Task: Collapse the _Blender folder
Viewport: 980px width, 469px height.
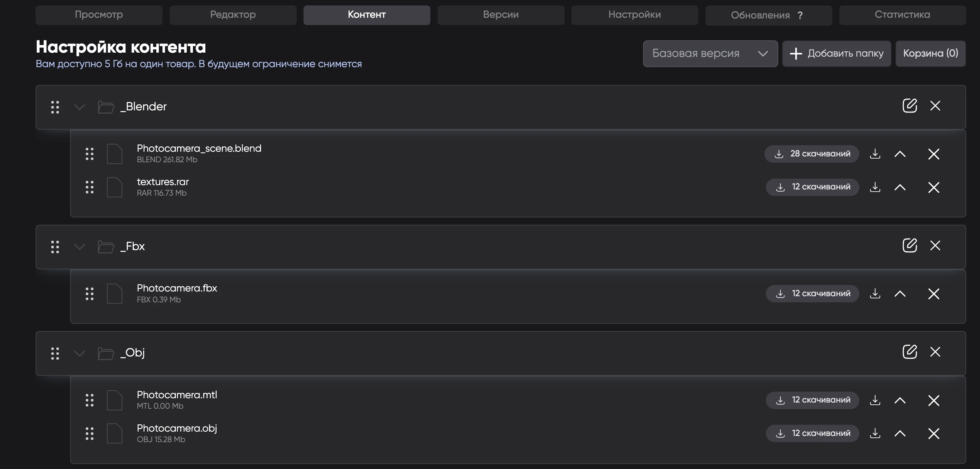Action: (x=79, y=107)
